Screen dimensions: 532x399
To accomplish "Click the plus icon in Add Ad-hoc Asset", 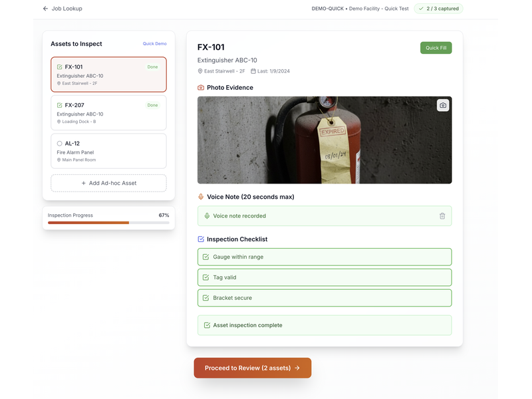I will [x=83, y=183].
